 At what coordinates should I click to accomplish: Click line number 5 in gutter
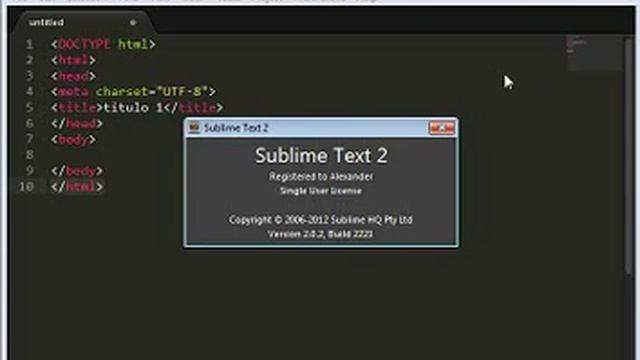(29, 107)
